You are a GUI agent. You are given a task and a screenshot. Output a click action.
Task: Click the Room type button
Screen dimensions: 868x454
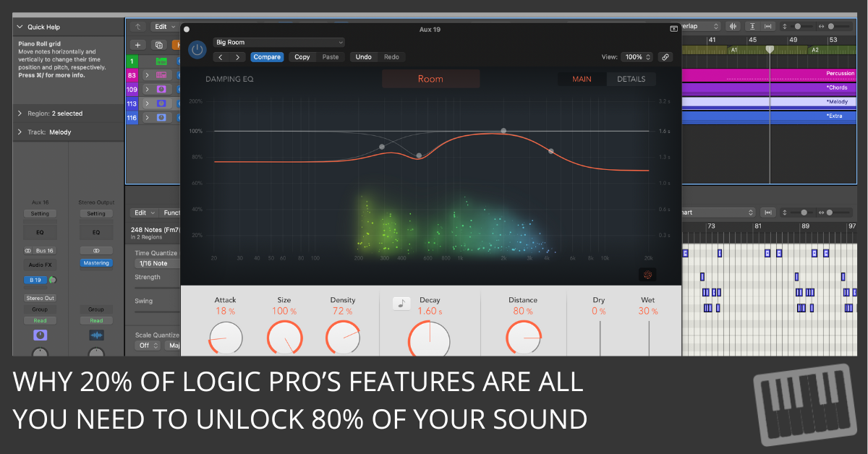[430, 79]
